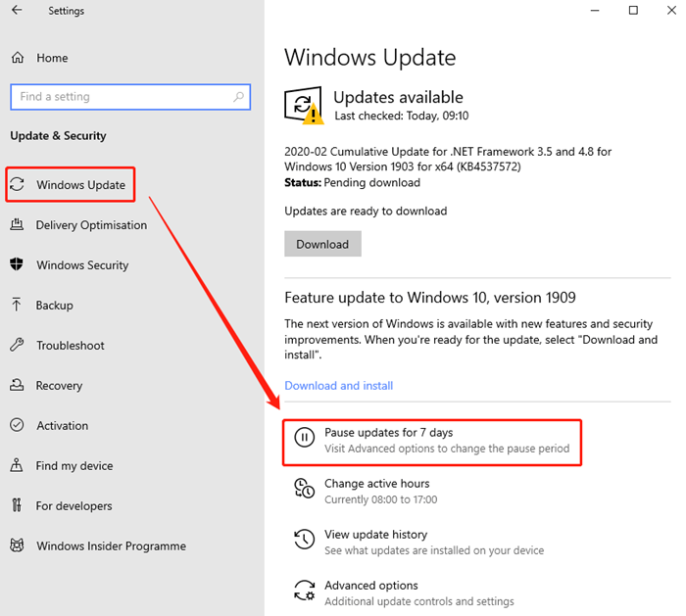Open Change active hours option
This screenshot has height=616, width=686.
(x=376, y=484)
